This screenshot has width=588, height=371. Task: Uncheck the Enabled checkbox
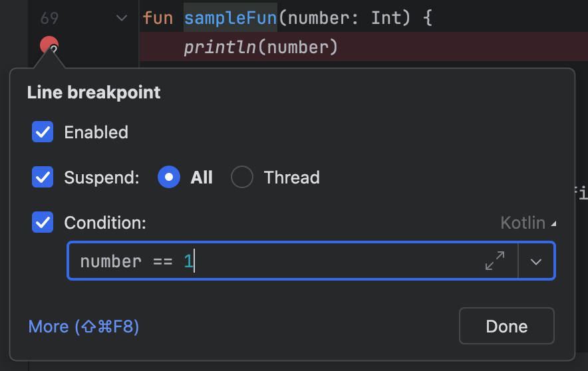click(43, 132)
